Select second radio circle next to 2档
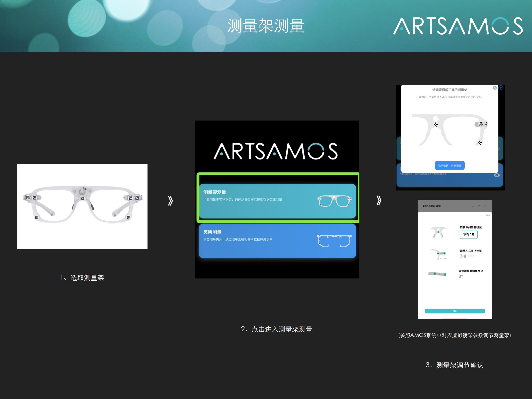 click(473, 256)
